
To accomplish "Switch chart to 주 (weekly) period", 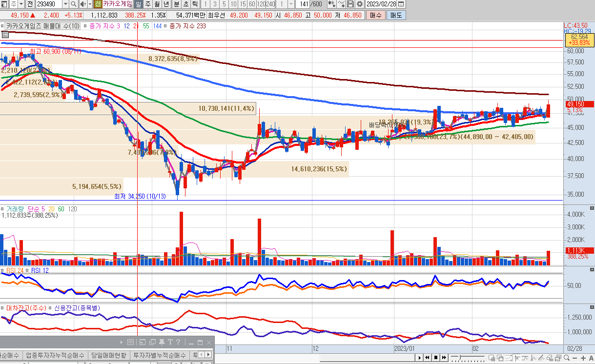I will 148,4.
